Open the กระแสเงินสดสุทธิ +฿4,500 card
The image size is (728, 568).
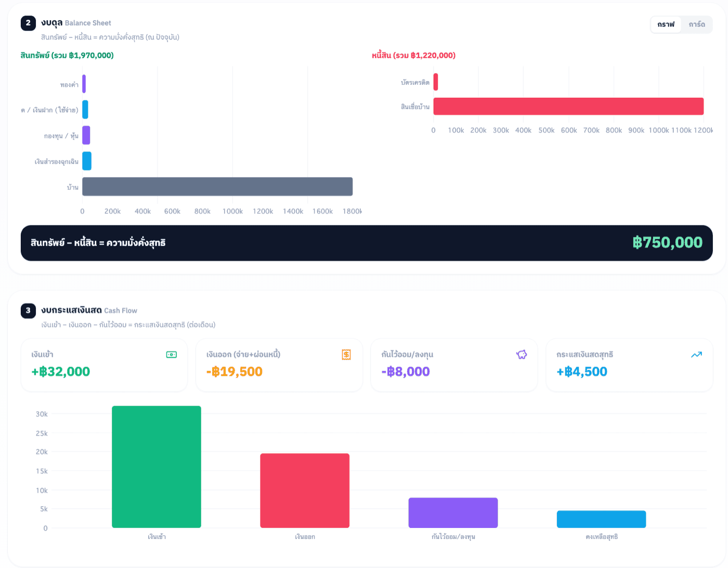pos(629,365)
